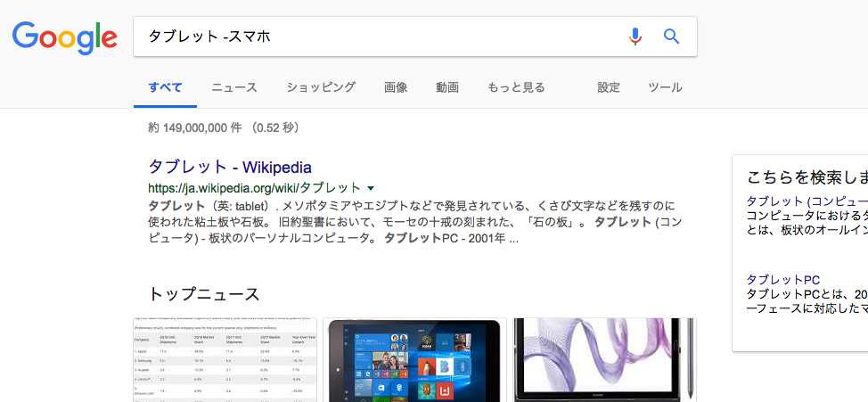Open the タブレット - Wikipedia result title

[x=230, y=167]
